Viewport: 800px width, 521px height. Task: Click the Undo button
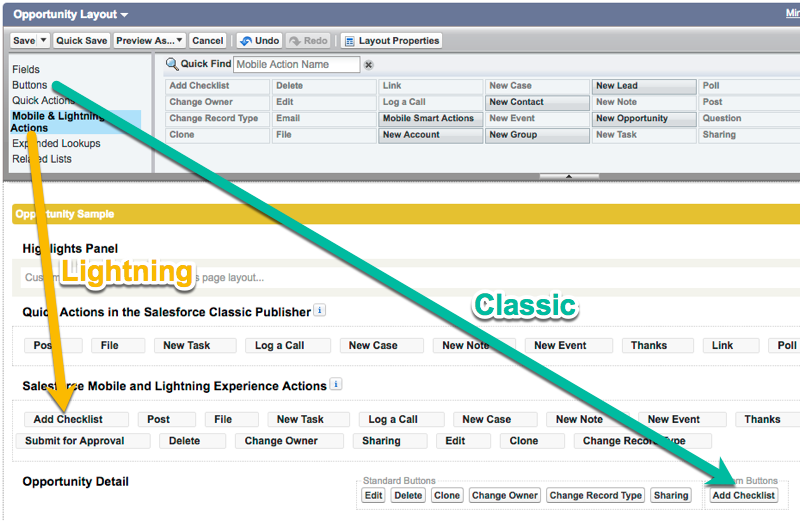(x=260, y=40)
